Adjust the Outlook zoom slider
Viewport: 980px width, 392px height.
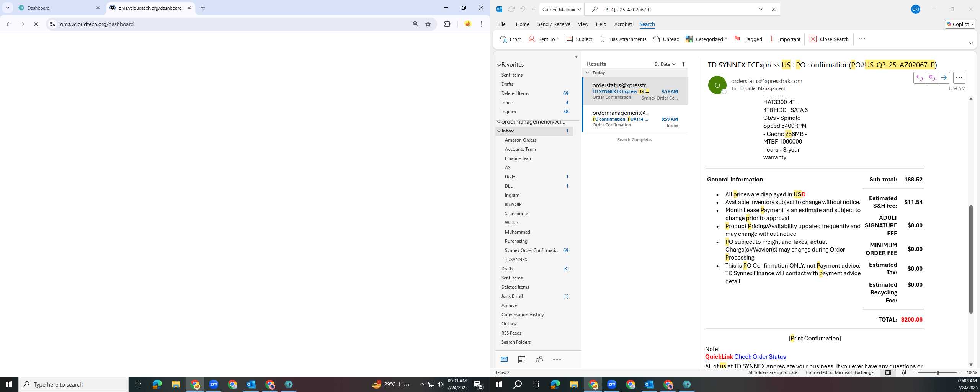(937, 372)
